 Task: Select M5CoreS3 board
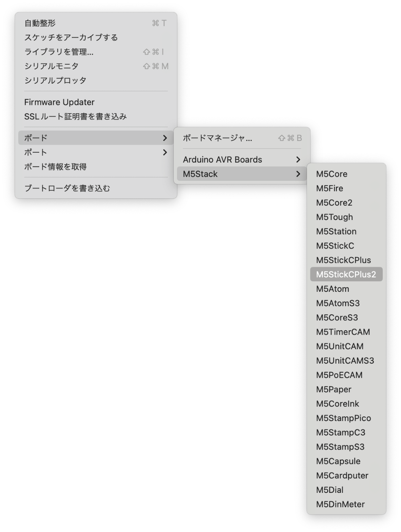pyautogui.click(x=346, y=318)
